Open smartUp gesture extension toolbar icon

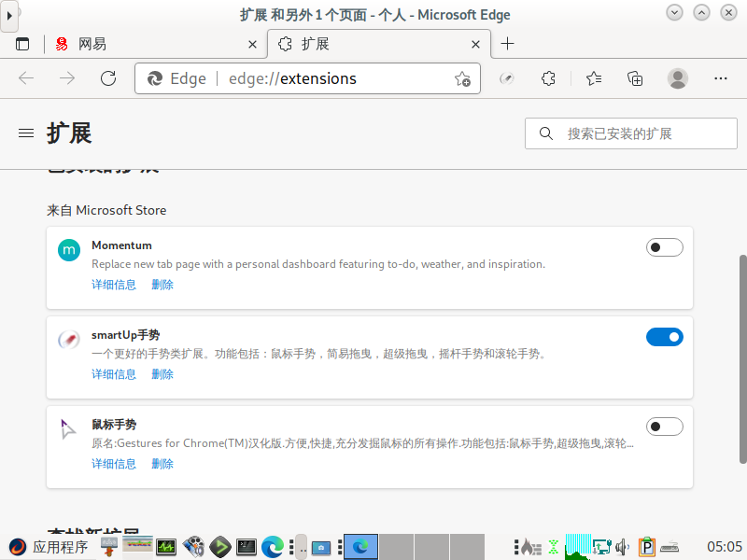coord(507,78)
